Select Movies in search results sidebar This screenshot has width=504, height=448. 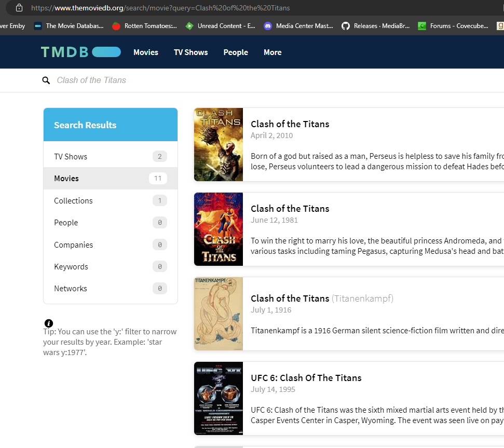point(111,179)
